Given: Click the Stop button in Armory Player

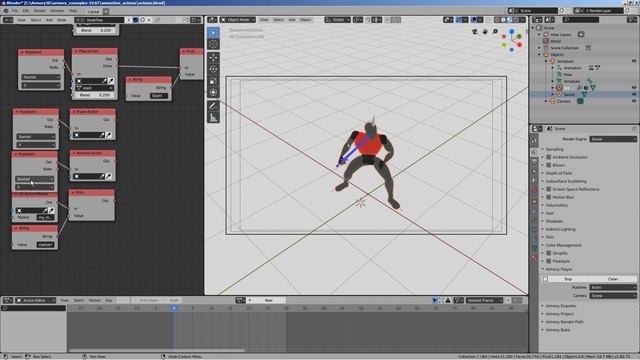Looking at the screenshot, I should 568,279.
